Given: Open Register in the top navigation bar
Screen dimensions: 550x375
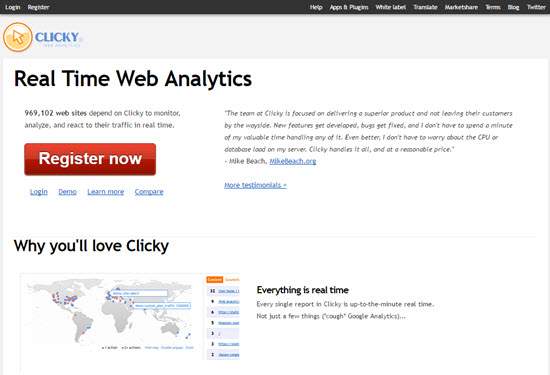Looking at the screenshot, I should click(38, 7).
